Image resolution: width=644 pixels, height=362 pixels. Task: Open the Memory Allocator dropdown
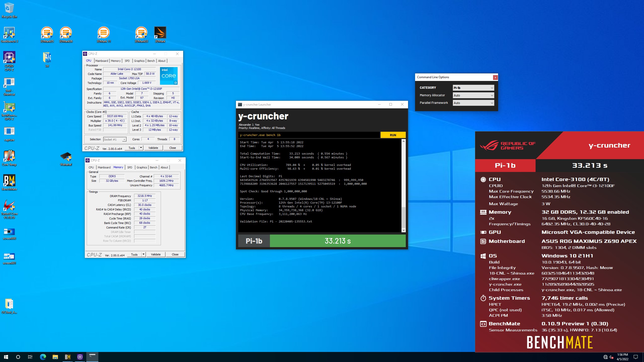(473, 95)
